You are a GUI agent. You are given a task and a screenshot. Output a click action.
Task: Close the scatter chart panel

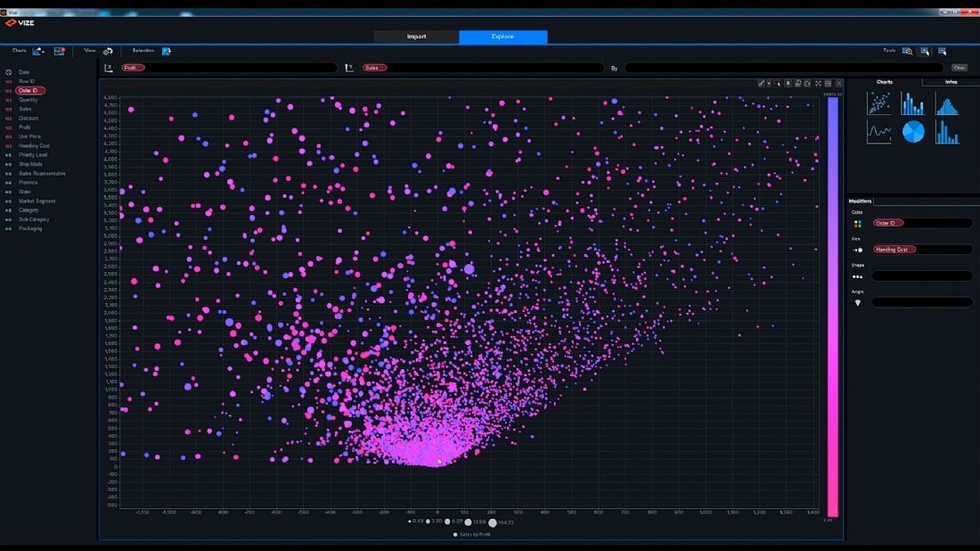point(838,83)
